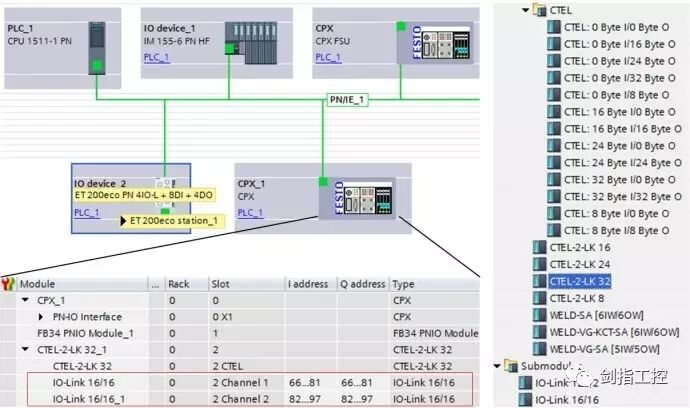Select CTEL: 16 Byte I/0 Byte O catalog entry
690x408 pixels.
click(x=620, y=112)
